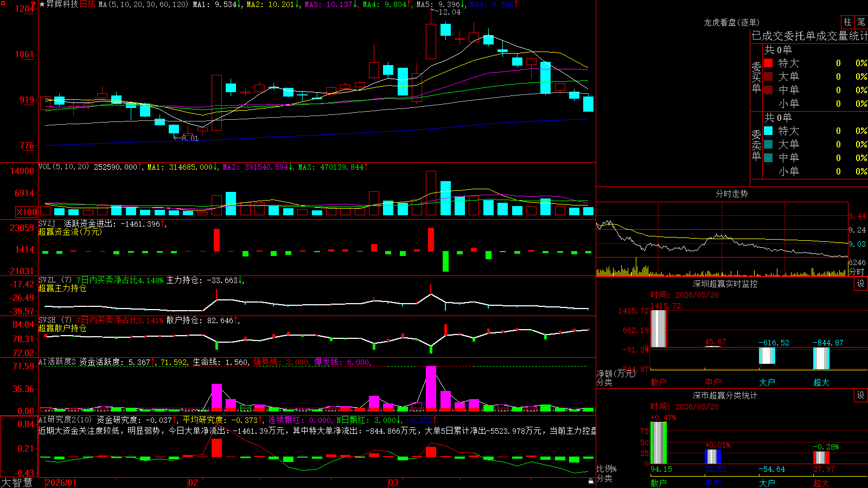
Task: Click the 龙虎看盘(逐单) panel title
Action: [x=732, y=22]
